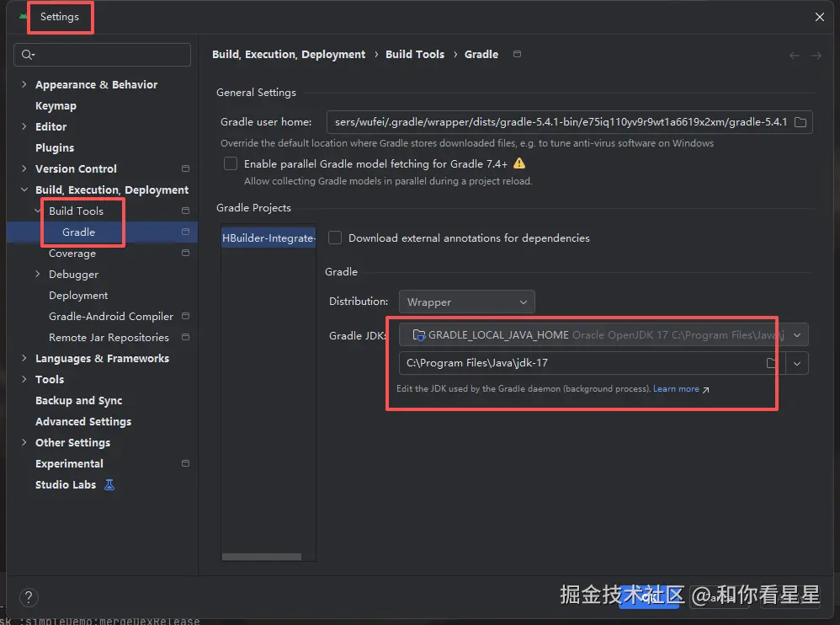This screenshot has width=840, height=625.
Task: Select Plugins in settings tree
Action: [55, 148]
